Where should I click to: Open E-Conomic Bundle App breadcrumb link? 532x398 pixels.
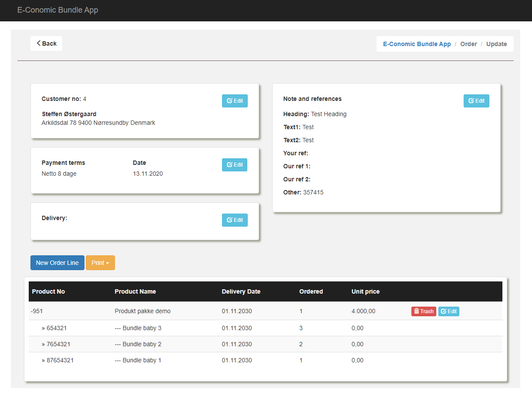417,44
